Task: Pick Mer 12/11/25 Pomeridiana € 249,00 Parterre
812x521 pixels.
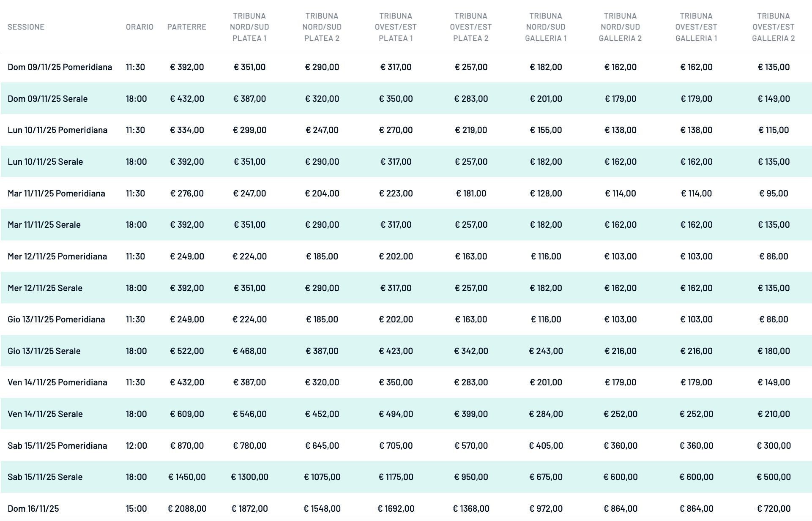Action: [x=187, y=256]
